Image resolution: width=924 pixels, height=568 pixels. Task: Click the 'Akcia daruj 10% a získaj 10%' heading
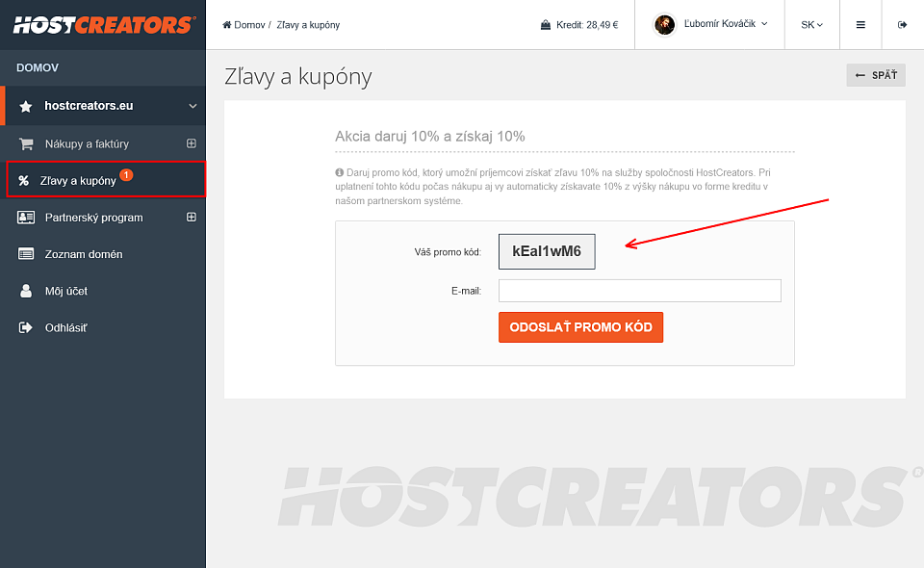[430, 136]
